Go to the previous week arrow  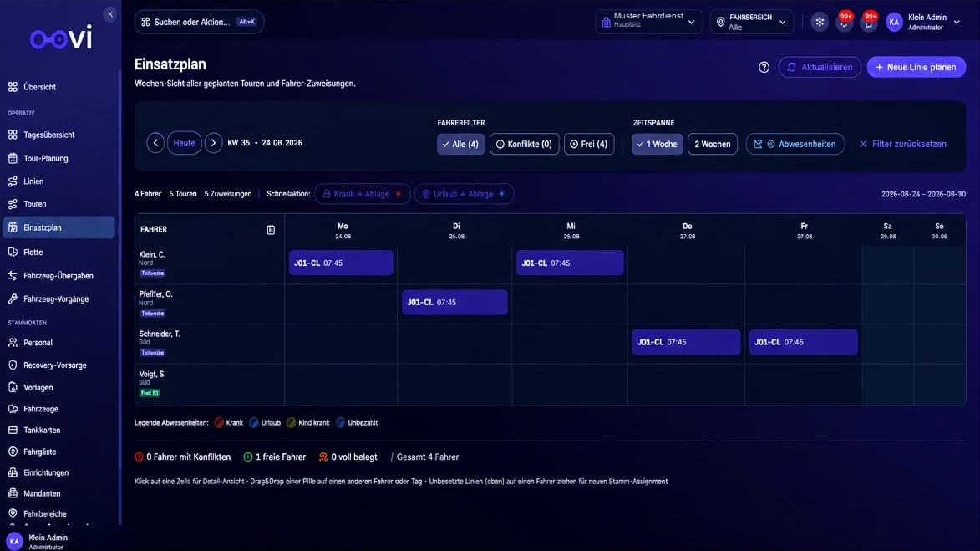click(x=155, y=143)
